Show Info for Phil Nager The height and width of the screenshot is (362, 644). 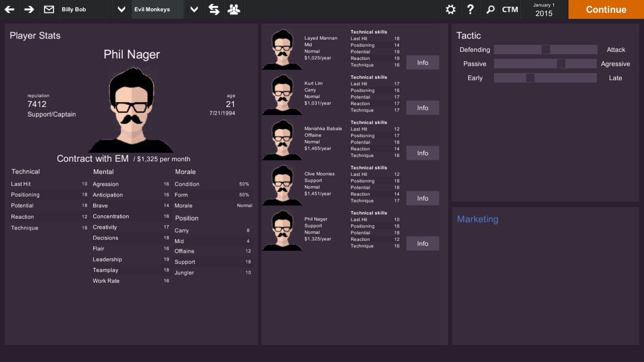click(422, 243)
